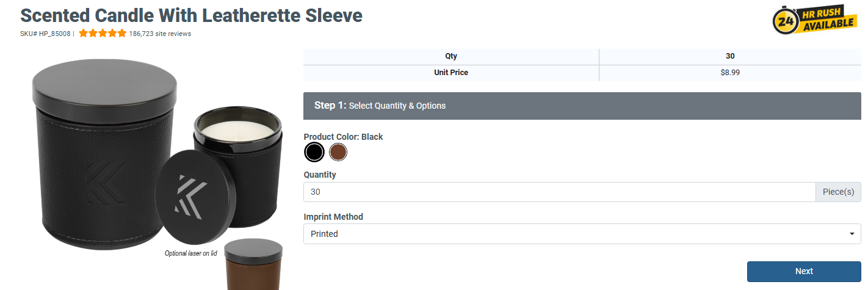Click the Piece(s) unit label
The width and height of the screenshot is (868, 290).
838,192
